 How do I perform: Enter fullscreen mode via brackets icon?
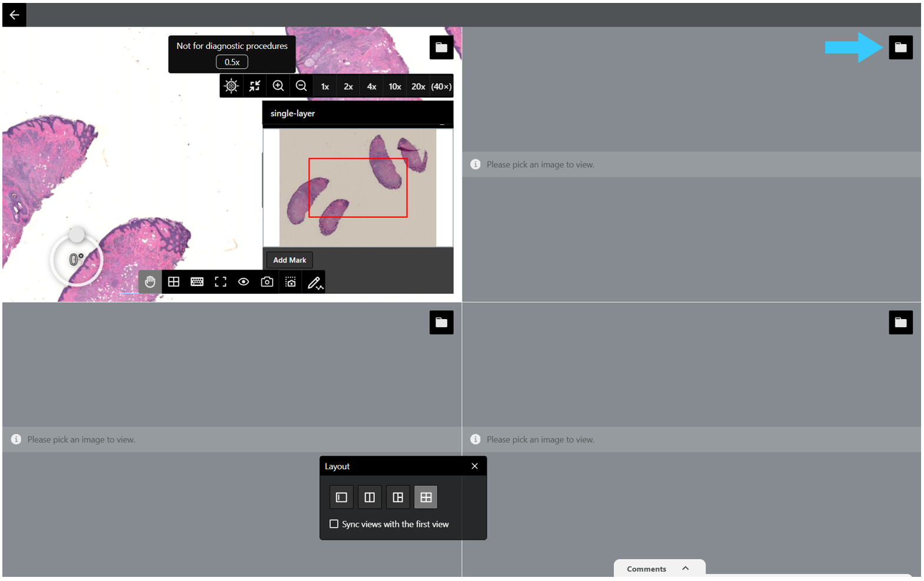(x=220, y=282)
